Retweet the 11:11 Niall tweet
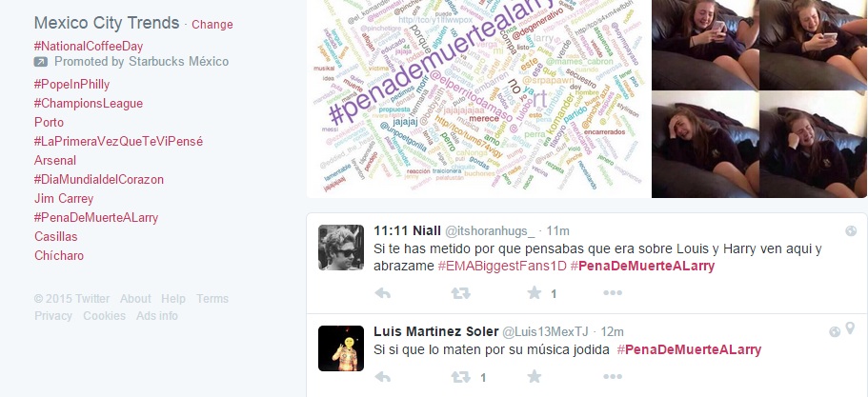The height and width of the screenshot is (397, 868). coord(460,293)
